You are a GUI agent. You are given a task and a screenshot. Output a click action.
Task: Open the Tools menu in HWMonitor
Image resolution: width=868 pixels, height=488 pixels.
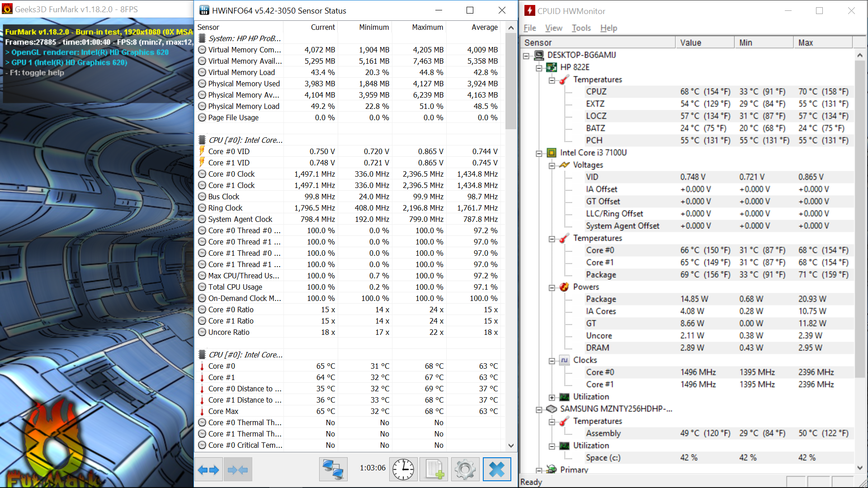click(581, 28)
